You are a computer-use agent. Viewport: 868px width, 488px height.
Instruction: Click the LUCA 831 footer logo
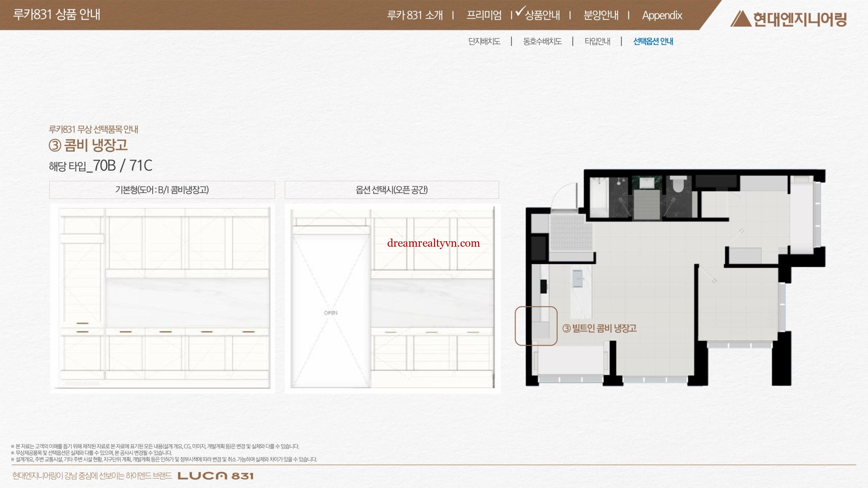tap(216, 476)
